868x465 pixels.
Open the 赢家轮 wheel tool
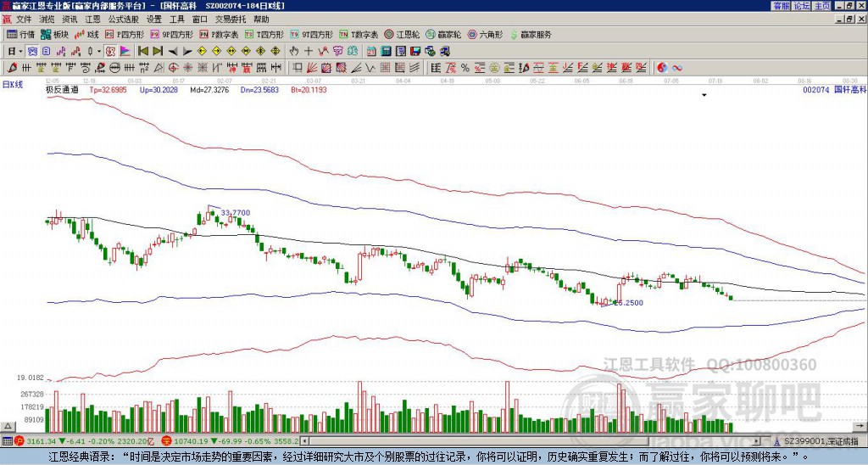(444, 34)
